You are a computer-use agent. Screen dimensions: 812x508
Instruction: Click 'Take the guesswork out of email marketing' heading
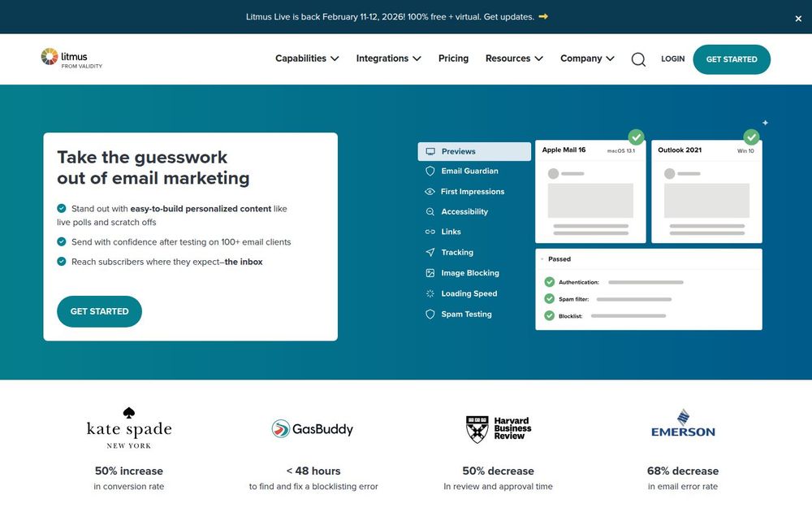(153, 167)
